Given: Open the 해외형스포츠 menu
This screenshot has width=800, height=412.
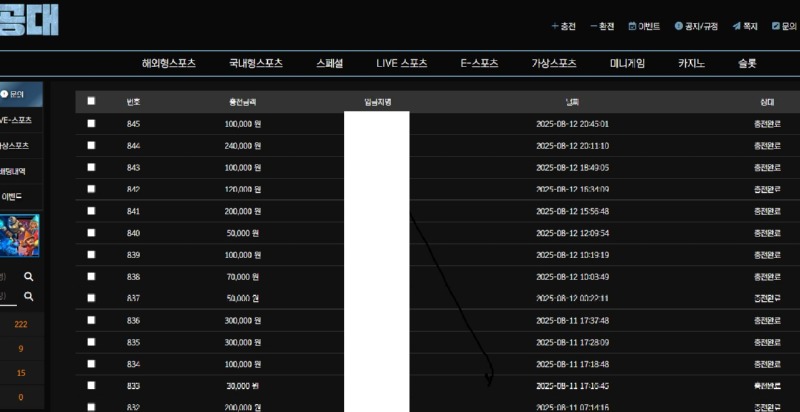Looking at the screenshot, I should tap(169, 64).
